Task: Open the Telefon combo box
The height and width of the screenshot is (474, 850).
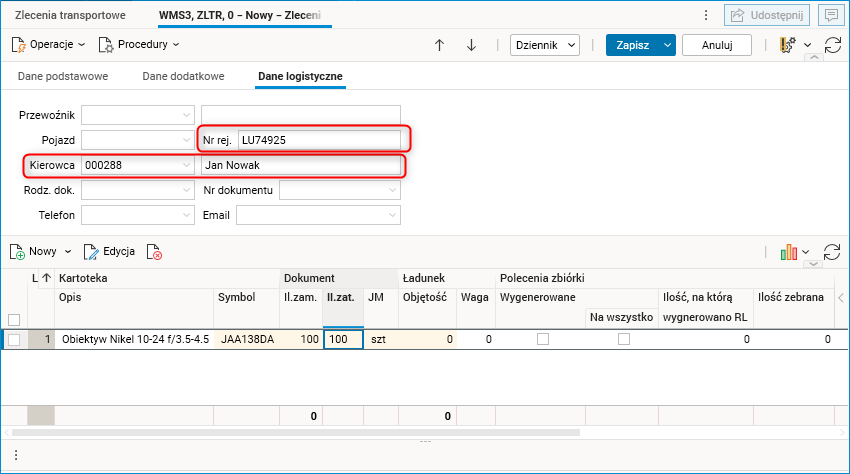Action: [x=138, y=215]
